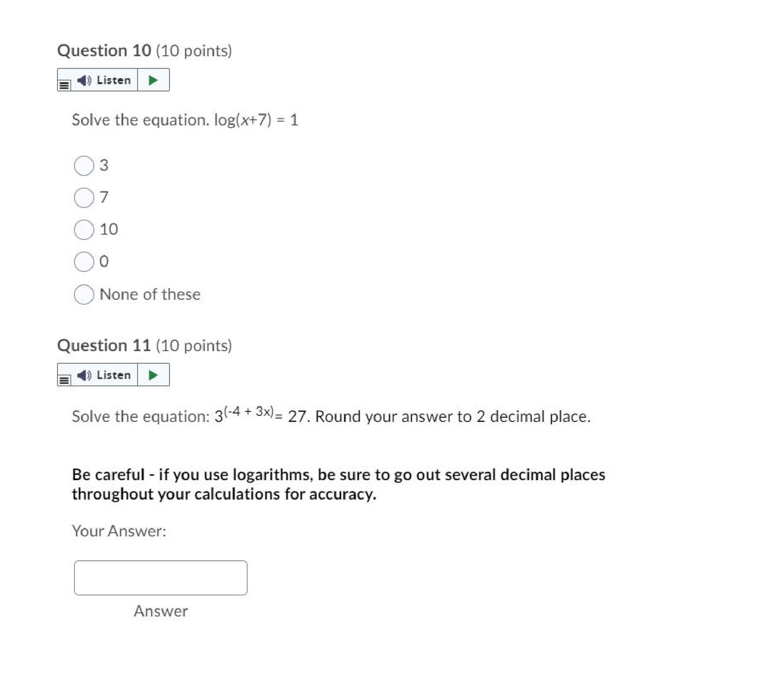
Task: Click the "Your Answer:" label
Action: pyautogui.click(x=119, y=531)
